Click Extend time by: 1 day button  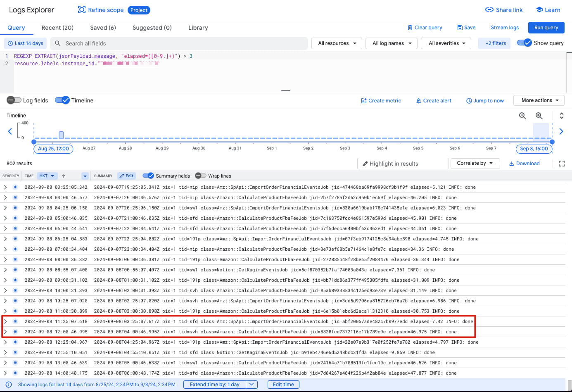[215, 385]
